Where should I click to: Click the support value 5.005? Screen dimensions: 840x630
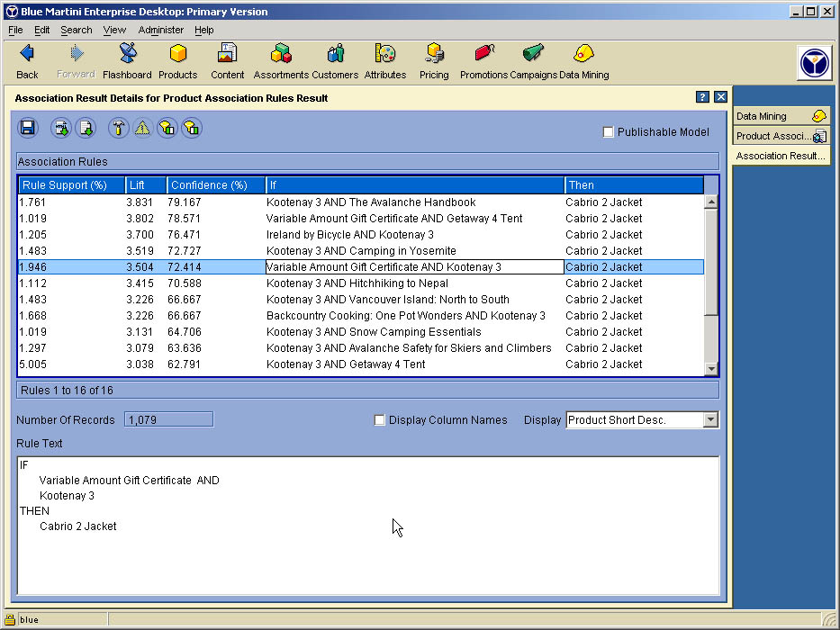click(32, 364)
